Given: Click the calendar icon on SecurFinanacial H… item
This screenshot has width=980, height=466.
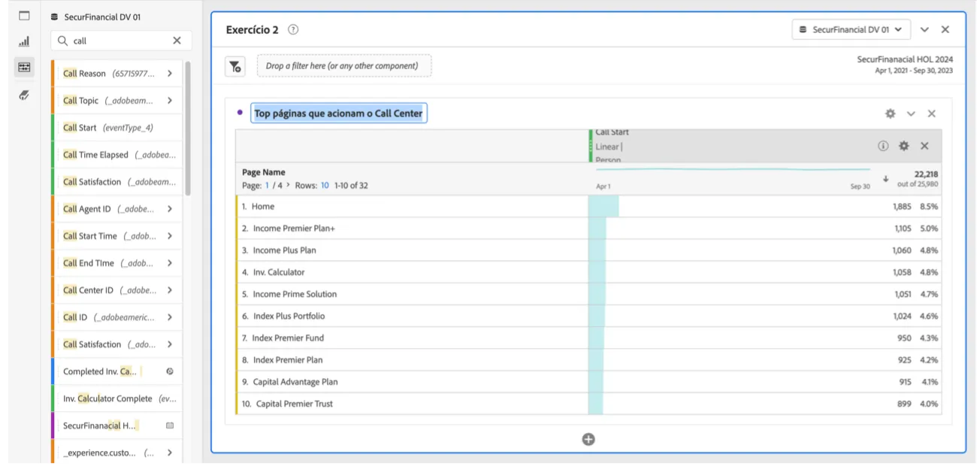Looking at the screenshot, I should tap(170, 425).
